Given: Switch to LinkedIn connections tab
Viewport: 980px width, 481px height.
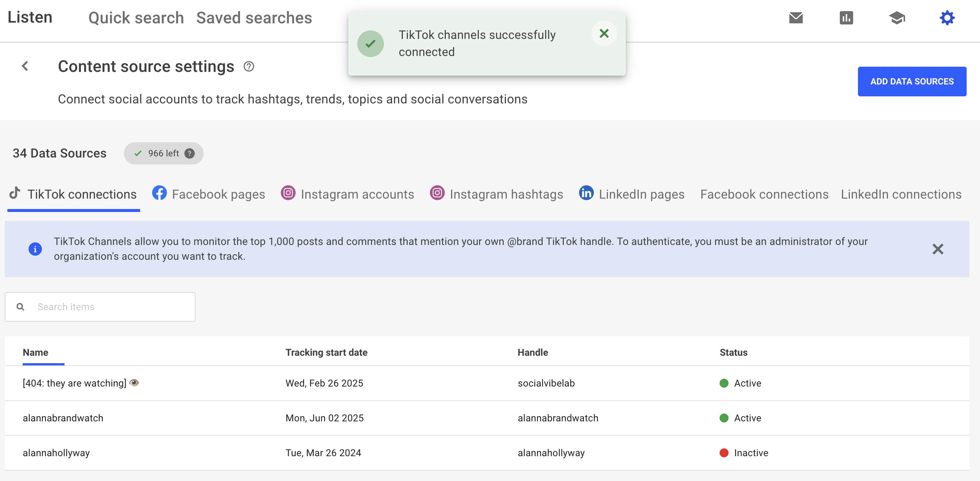Looking at the screenshot, I should pyautogui.click(x=901, y=194).
